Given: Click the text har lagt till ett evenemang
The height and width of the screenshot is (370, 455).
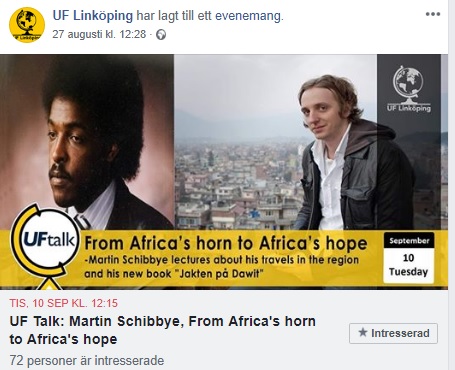Looking at the screenshot, I should coord(210,16).
